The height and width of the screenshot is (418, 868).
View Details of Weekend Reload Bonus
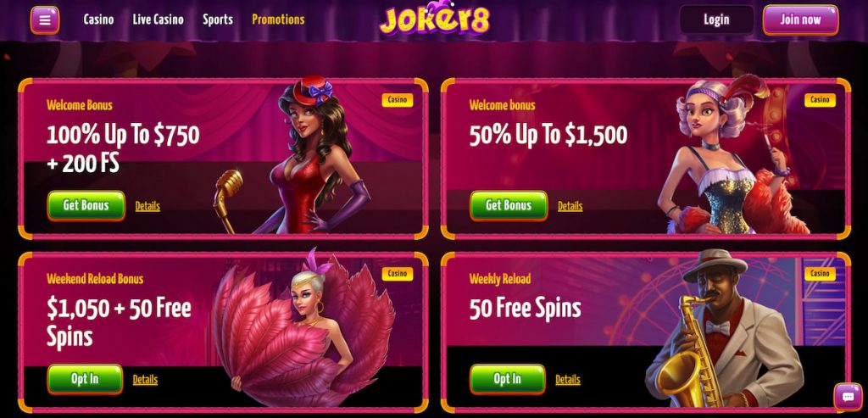[x=145, y=379]
